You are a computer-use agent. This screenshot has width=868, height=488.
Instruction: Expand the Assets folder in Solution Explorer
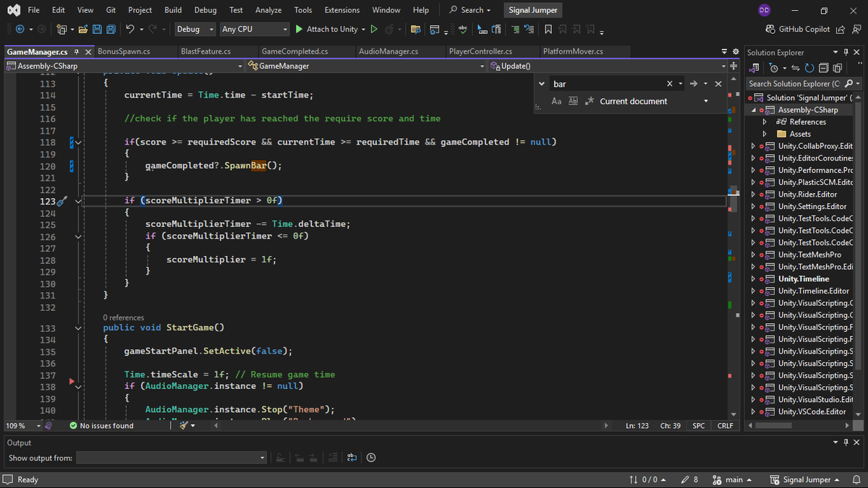coord(765,134)
